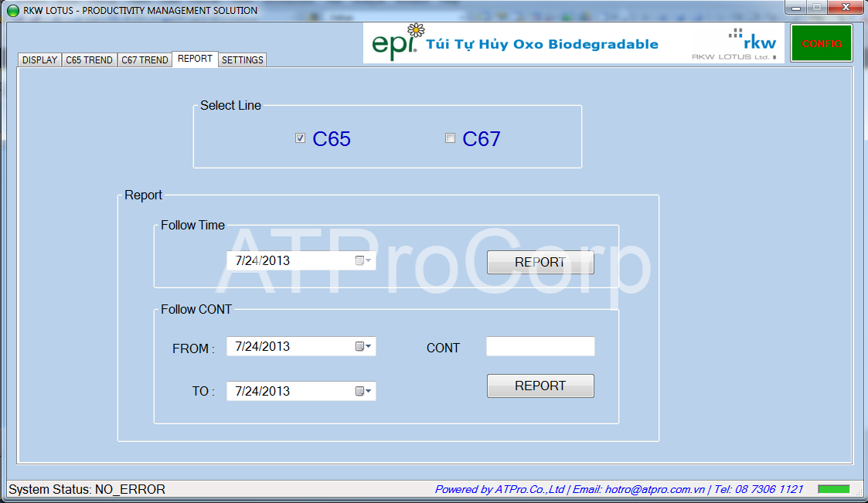Image resolution: width=868 pixels, height=503 pixels.
Task: Open calendar icon in FROM date field
Action: (359, 346)
